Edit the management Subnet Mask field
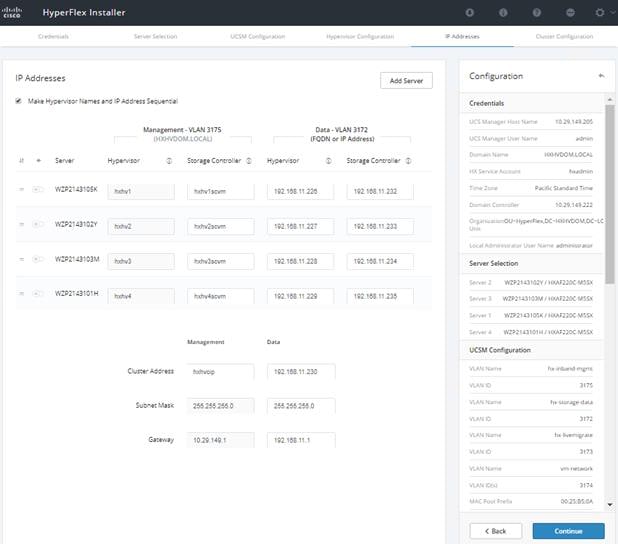 221,406
